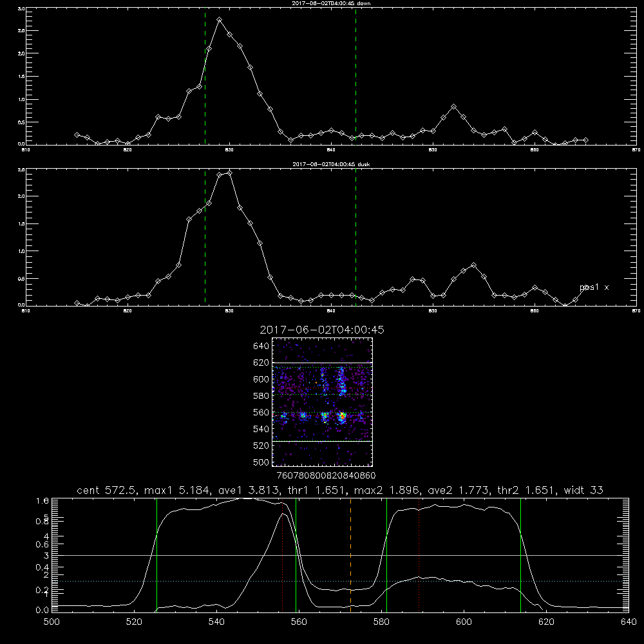
Task: Click the green vertical line near 559 in bottom plot
Action: (296, 554)
